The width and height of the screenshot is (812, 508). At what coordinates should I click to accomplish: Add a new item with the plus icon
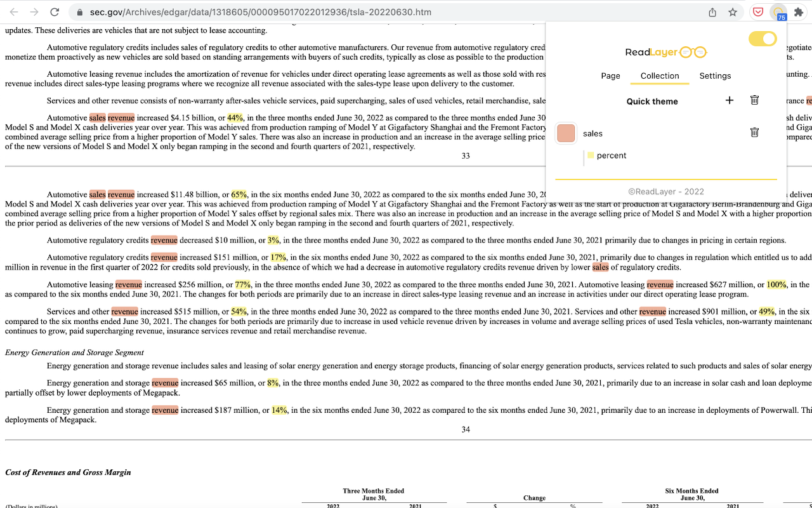coord(730,100)
